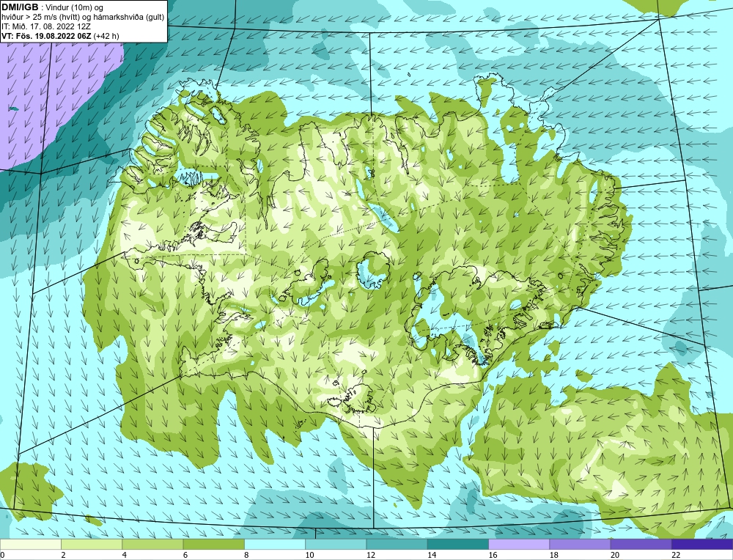Click the legend scale label '14'
Image resolution: width=733 pixels, height=560 pixels.
[431, 555]
